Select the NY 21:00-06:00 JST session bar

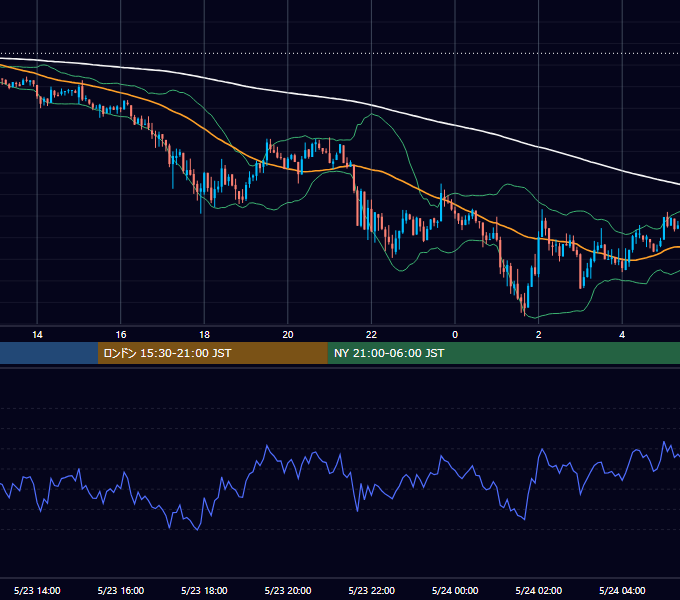[503, 353]
